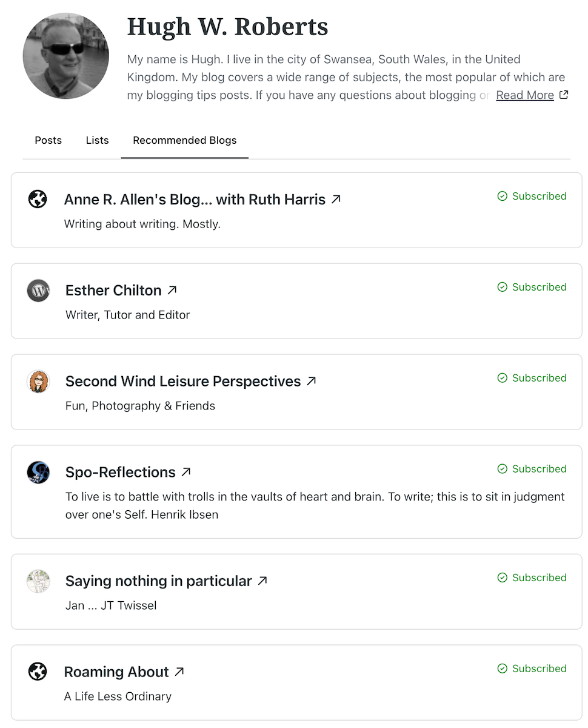Unsubscribe from Saying nothing in particular
This screenshot has width=588, height=728.
click(532, 578)
